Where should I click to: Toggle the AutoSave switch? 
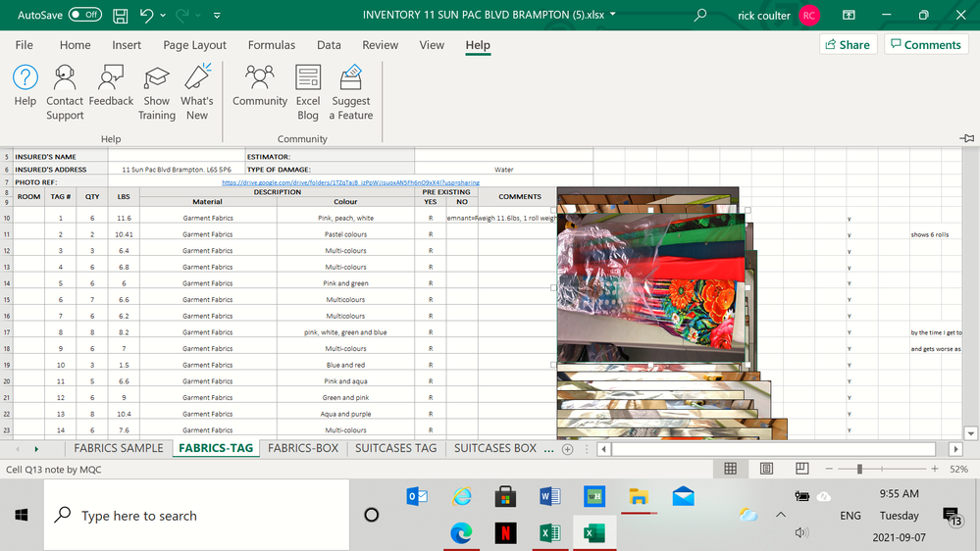click(85, 15)
